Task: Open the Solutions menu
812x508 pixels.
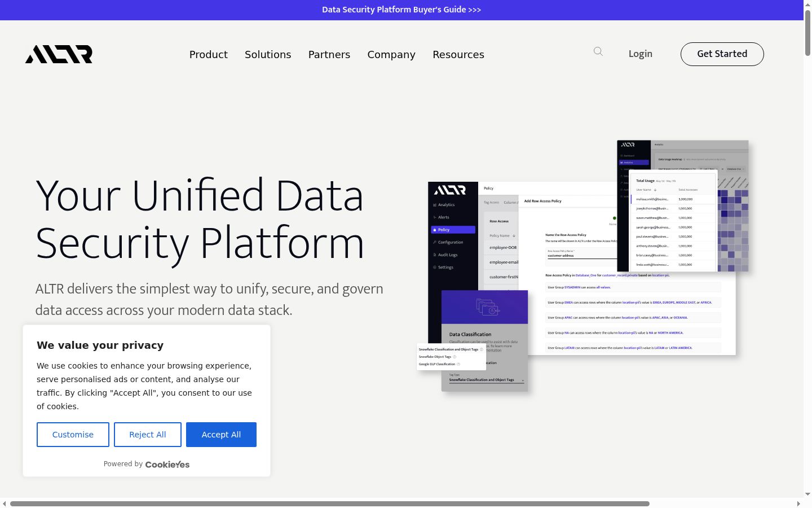Action: pos(268,54)
